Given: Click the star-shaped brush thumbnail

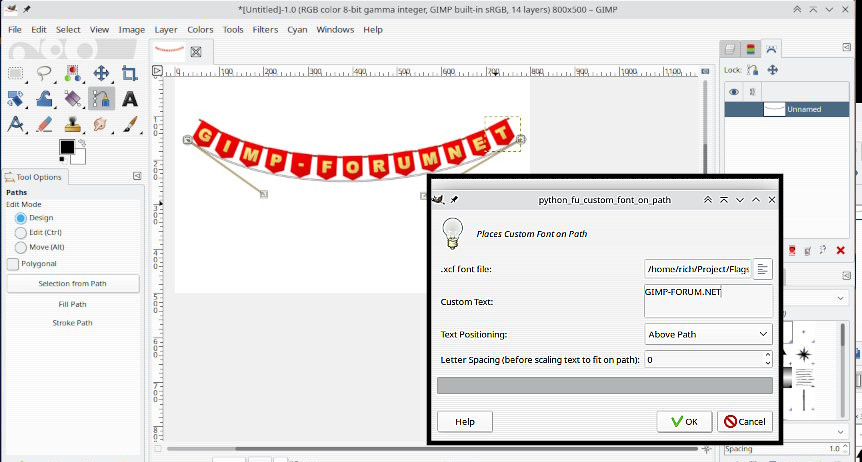Looking at the screenshot, I should [x=804, y=354].
